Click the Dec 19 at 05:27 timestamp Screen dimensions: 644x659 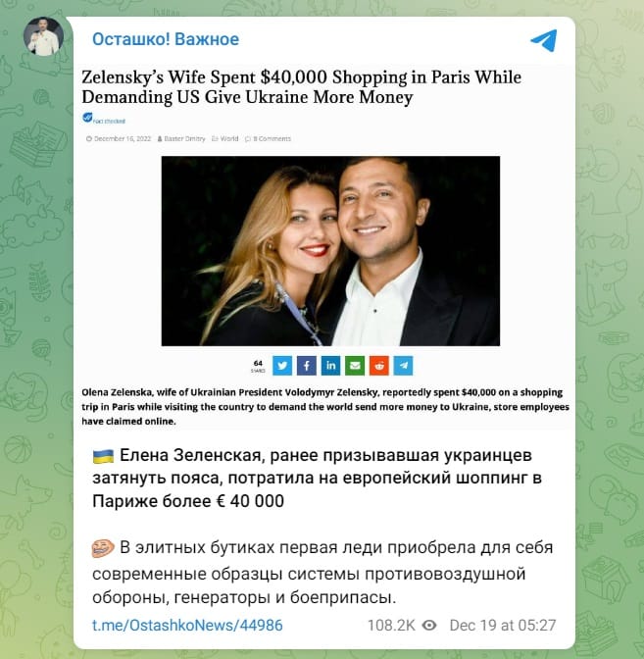coord(503,626)
